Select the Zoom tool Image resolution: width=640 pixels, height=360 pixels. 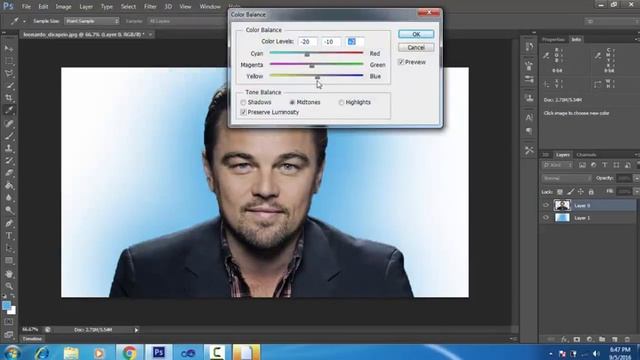tap(9, 286)
